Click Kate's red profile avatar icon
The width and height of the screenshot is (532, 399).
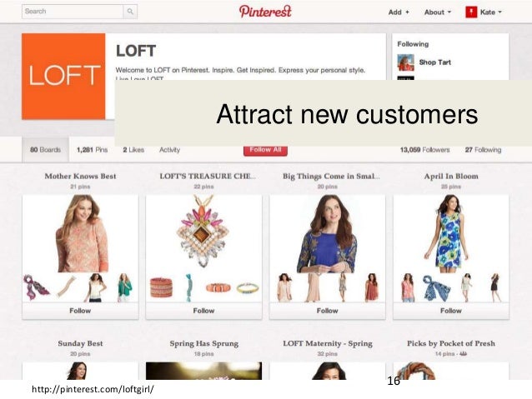pos(471,12)
